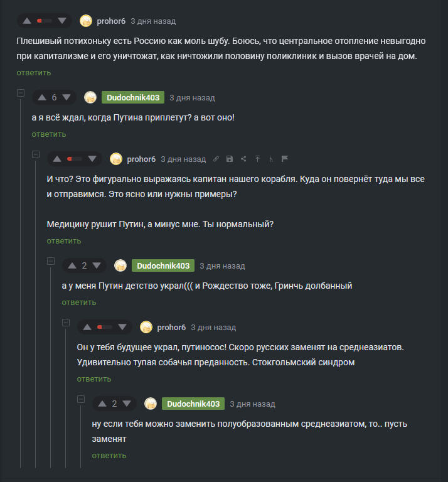Open prohor6's profile from top comment

111,21
